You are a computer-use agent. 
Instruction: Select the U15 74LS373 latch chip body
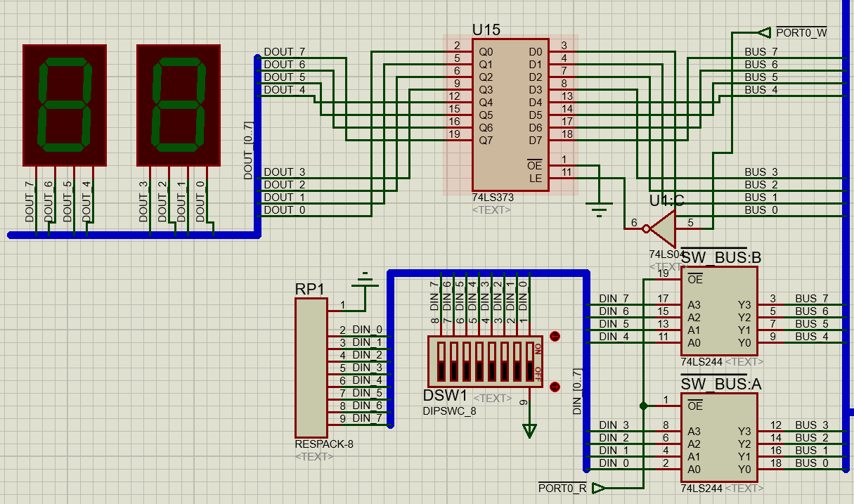pyautogui.click(x=510, y=115)
